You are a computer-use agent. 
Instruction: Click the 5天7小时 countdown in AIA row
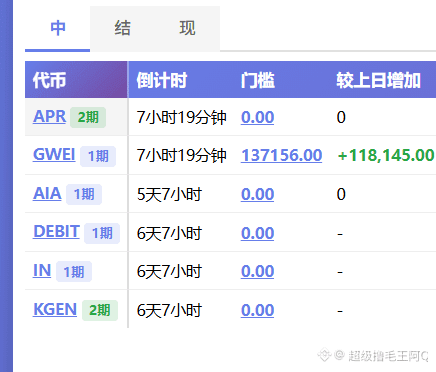click(169, 195)
